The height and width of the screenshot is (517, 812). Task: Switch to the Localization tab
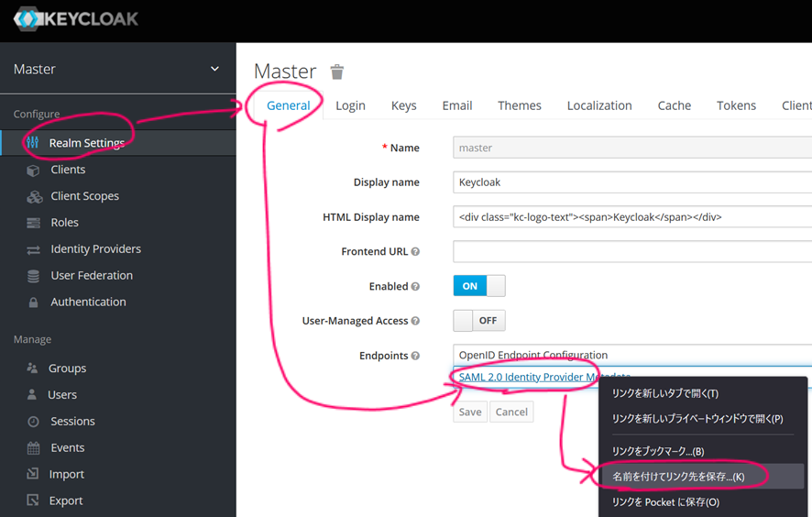tap(599, 105)
